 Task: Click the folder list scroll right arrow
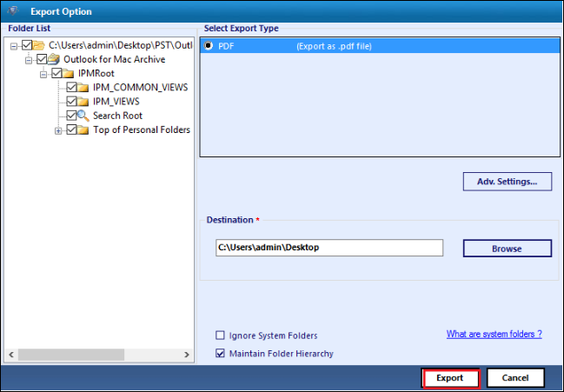point(186,355)
